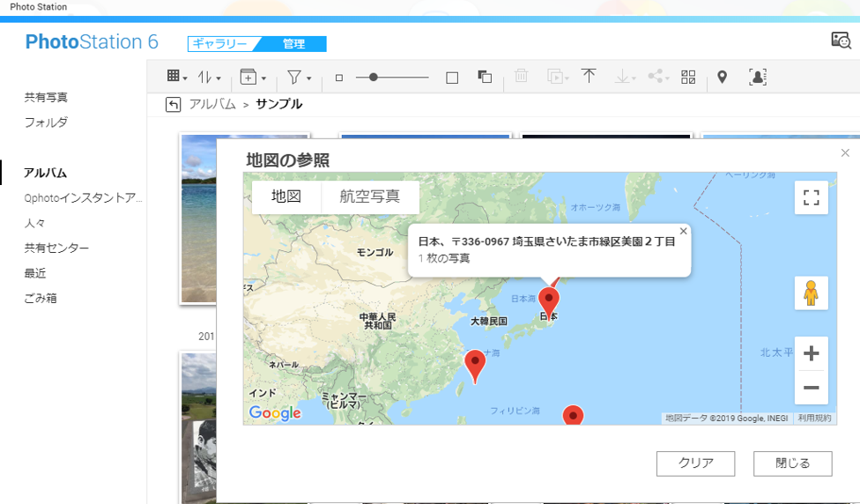The width and height of the screenshot is (860, 504).
Task: Click the クリア button
Action: point(695,463)
